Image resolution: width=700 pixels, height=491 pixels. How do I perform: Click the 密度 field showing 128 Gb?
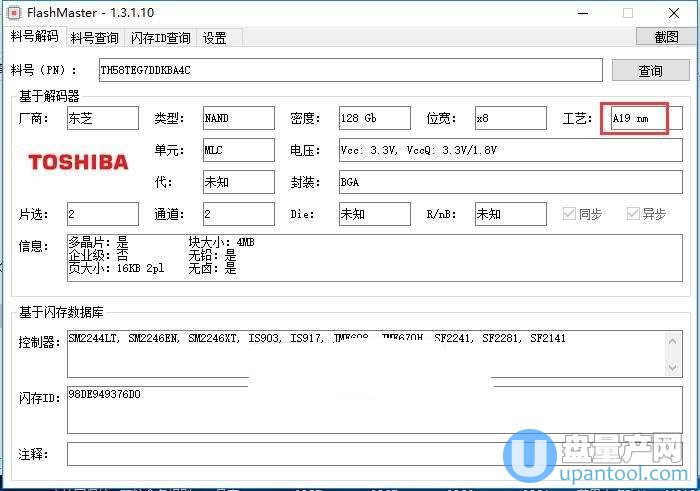click(x=374, y=118)
